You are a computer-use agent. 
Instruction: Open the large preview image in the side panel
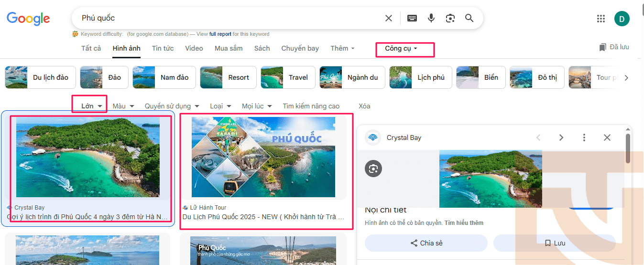point(491,179)
